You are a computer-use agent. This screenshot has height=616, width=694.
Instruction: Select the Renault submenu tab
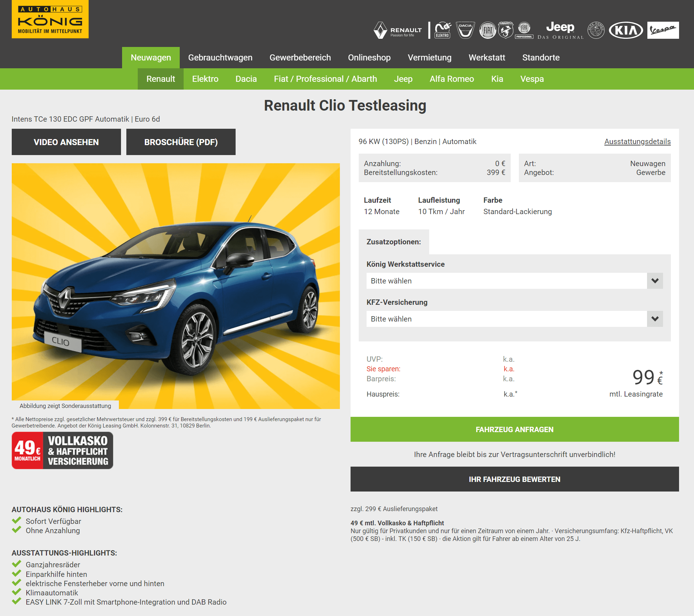coord(161,79)
